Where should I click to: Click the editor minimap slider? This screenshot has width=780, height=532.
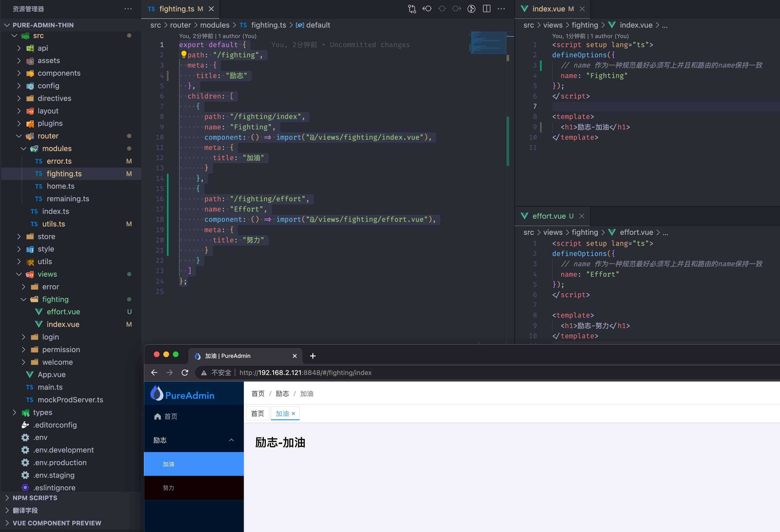tap(488, 43)
